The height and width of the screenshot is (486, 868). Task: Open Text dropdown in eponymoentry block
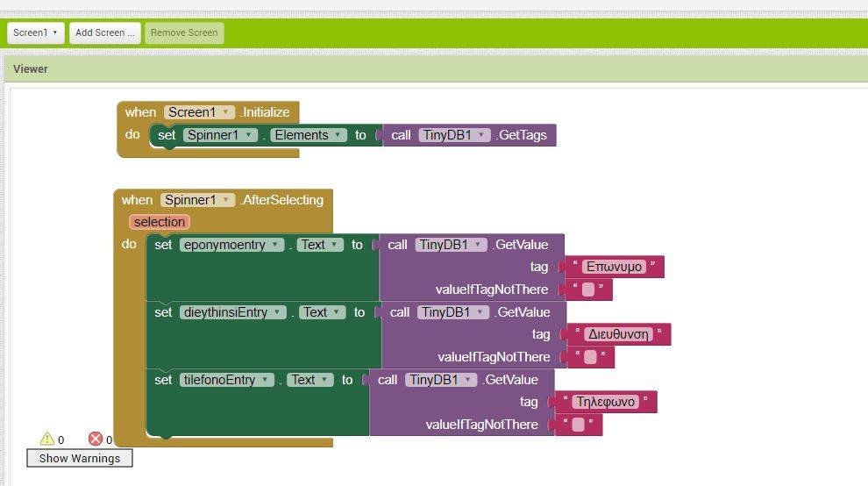tap(320, 245)
